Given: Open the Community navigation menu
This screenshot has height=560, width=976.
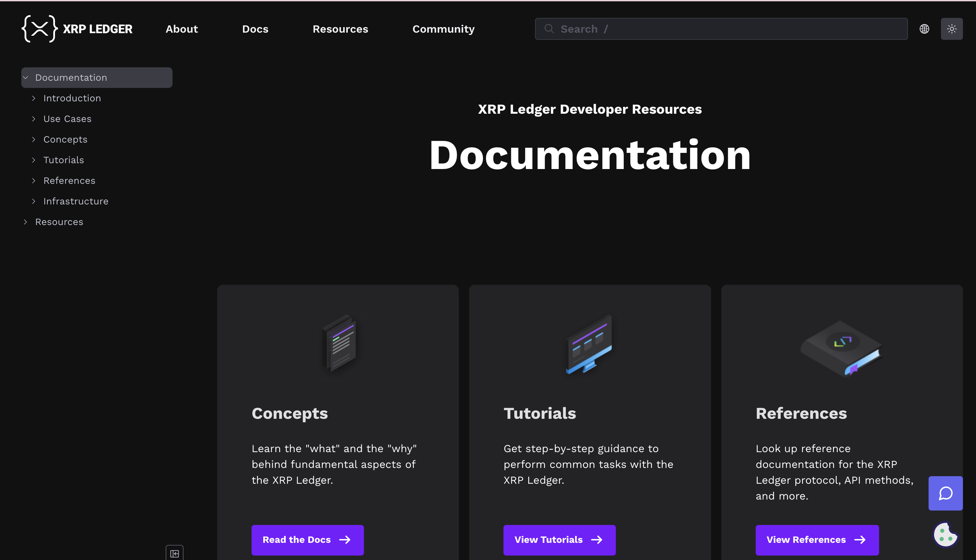Looking at the screenshot, I should [x=443, y=29].
